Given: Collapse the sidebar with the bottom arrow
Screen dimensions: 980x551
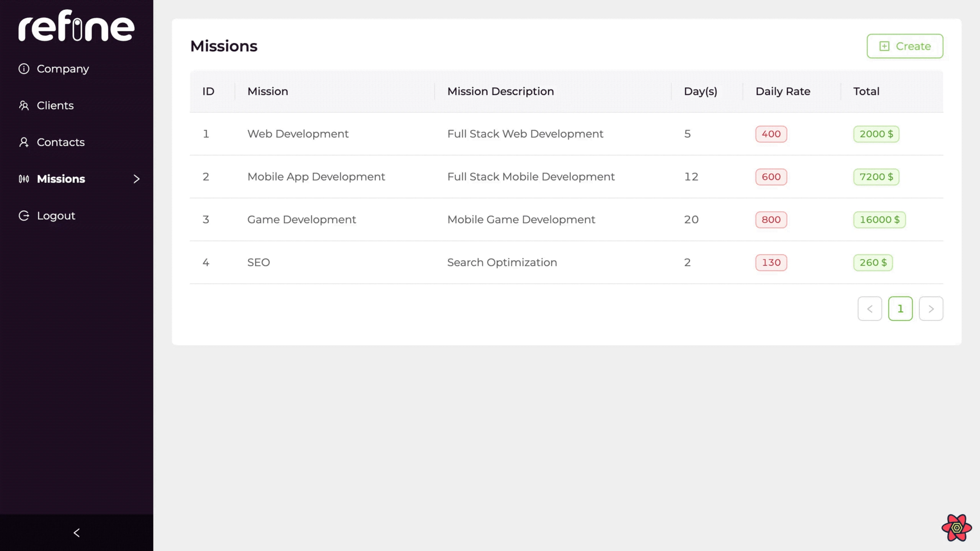Looking at the screenshot, I should pyautogui.click(x=76, y=532).
